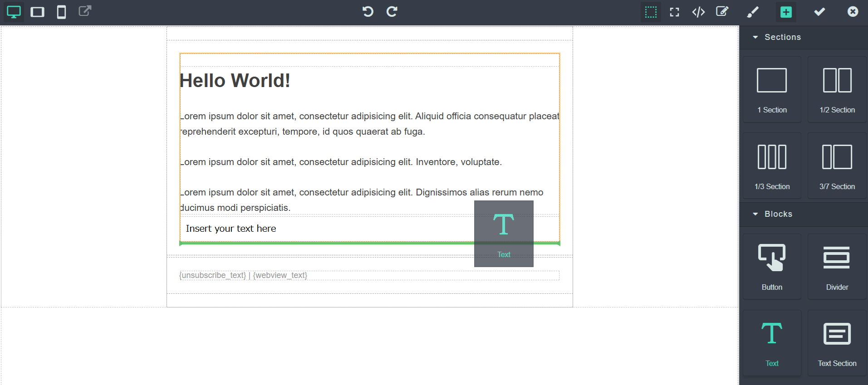Switch to tablet device preview
The width and height of the screenshot is (868, 385).
[37, 12]
